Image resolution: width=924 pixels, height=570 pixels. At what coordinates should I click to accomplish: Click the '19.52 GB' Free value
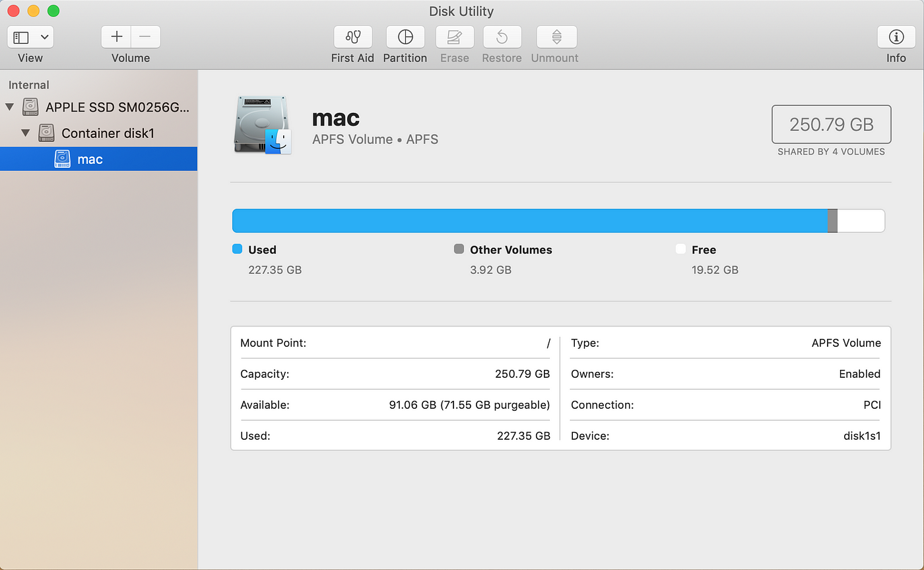[x=715, y=269]
